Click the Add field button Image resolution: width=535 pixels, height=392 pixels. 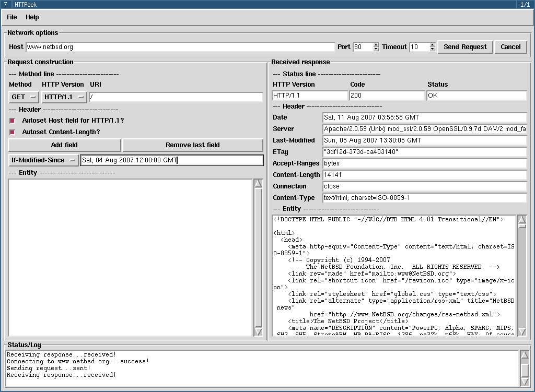point(64,145)
